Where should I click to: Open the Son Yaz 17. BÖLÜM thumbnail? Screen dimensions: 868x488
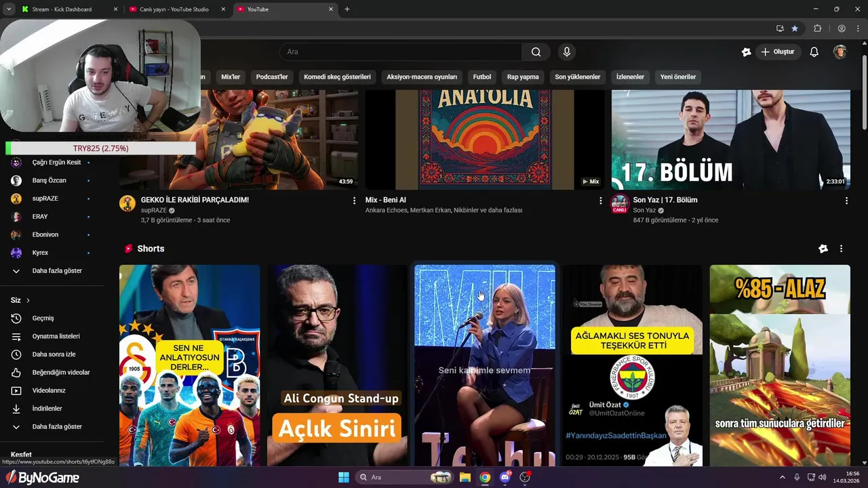731,140
